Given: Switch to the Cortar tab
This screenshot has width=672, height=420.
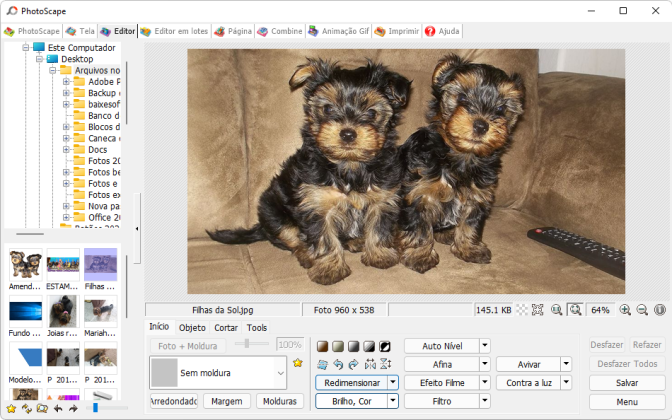Looking at the screenshot, I should pos(226,327).
